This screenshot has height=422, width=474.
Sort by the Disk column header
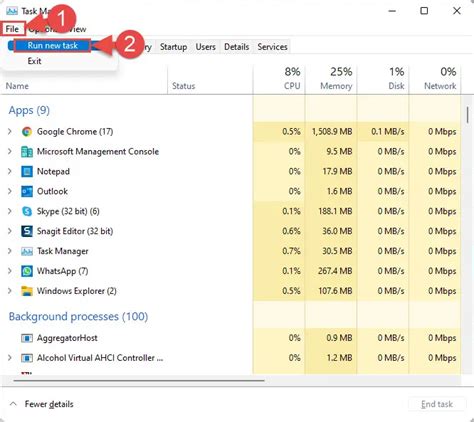383,79
